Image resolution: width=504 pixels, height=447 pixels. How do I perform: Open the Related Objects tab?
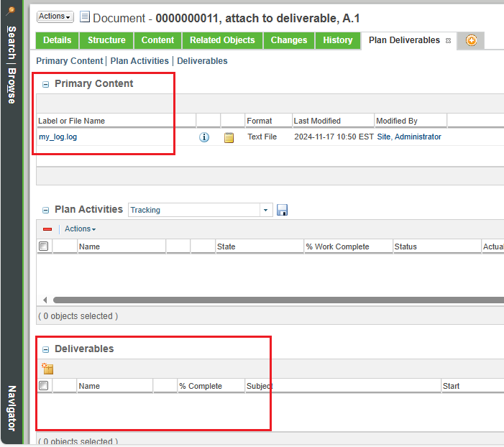[x=222, y=40]
